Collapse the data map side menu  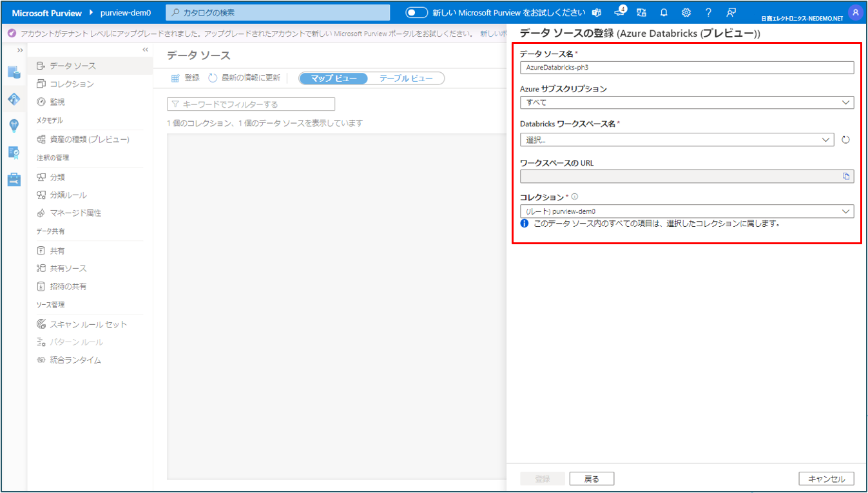point(145,50)
